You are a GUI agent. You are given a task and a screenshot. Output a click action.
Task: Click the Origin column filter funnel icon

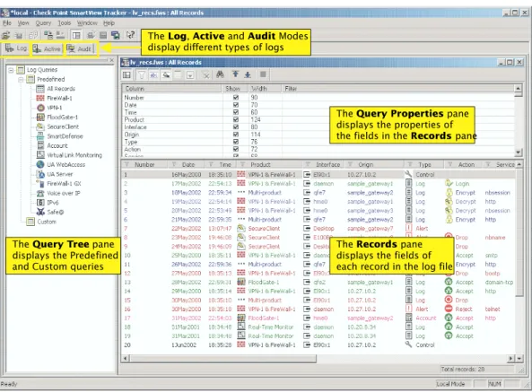tap(350, 164)
